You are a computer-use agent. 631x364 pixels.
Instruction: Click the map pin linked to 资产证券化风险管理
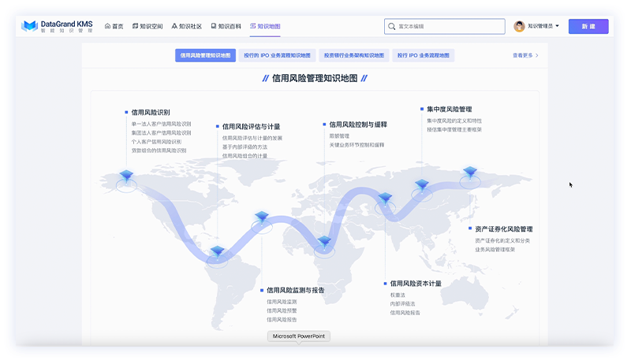470,173
